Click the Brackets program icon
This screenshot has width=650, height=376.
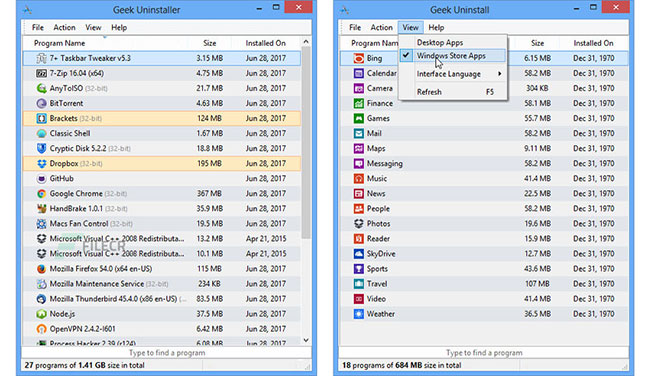click(x=41, y=119)
